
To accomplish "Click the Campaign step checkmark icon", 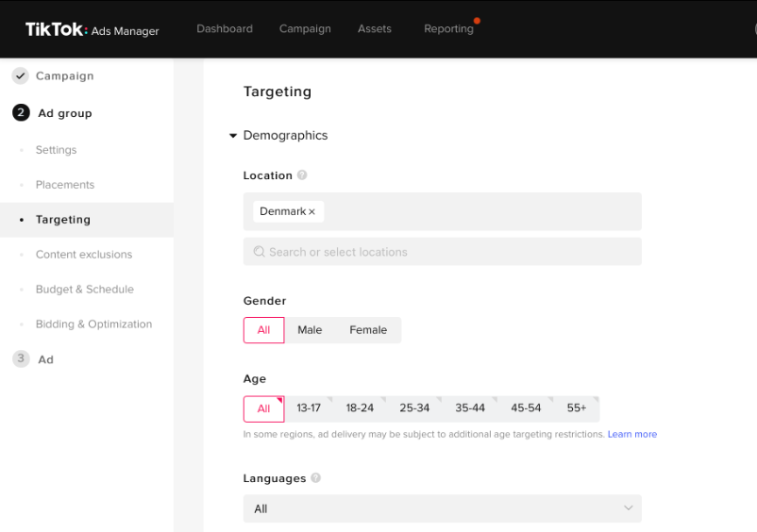I will tap(20, 75).
